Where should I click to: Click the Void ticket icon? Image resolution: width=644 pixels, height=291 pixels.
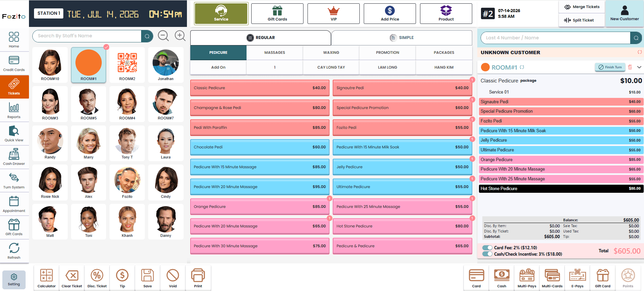(x=173, y=278)
